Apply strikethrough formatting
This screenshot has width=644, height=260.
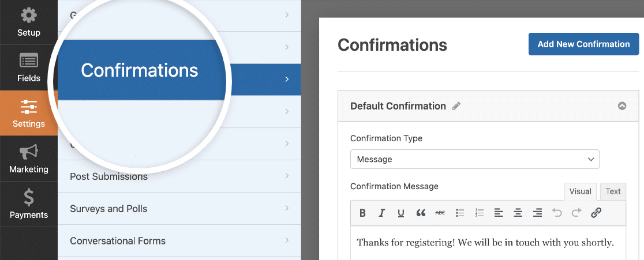(440, 213)
